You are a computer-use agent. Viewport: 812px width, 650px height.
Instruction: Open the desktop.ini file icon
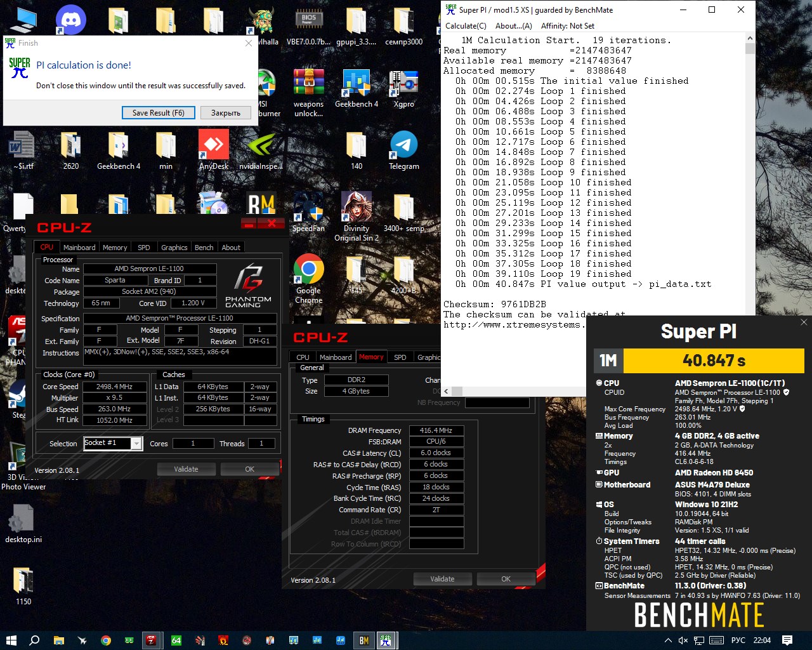(23, 524)
